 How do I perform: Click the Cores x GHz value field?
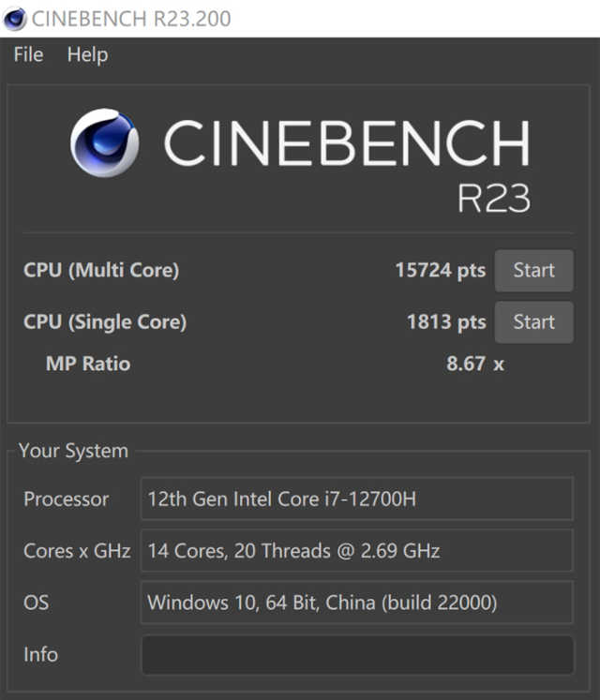point(356,550)
